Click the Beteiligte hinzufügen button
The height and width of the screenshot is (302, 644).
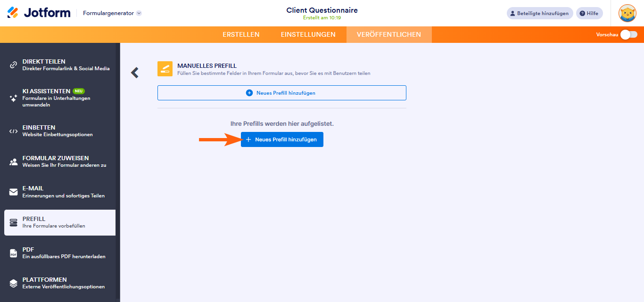click(539, 13)
